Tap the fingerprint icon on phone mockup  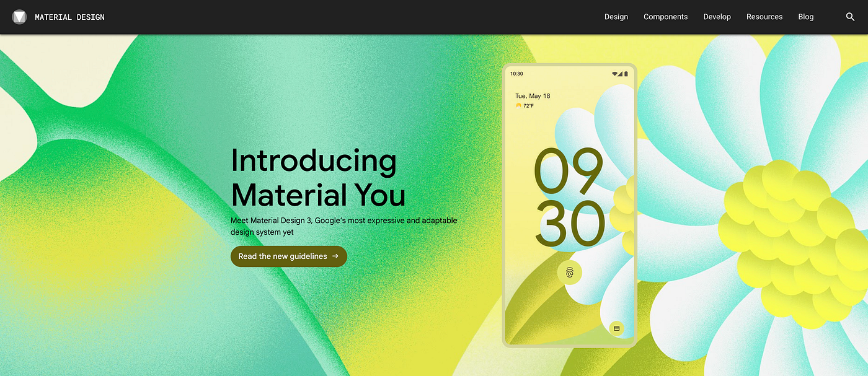(x=569, y=272)
